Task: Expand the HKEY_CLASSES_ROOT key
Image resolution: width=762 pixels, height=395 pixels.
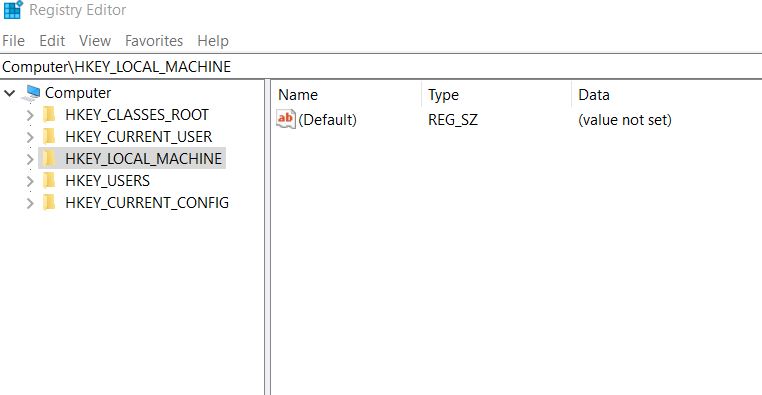Action: (30, 115)
